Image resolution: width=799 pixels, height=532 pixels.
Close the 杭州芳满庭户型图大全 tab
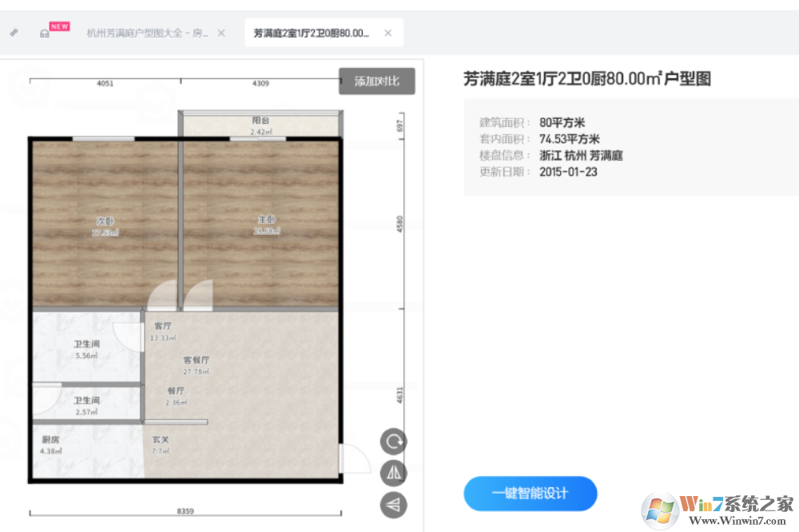click(221, 33)
